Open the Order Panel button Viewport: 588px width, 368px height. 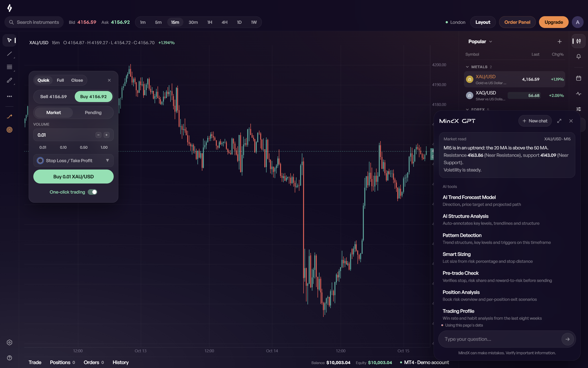click(x=517, y=22)
